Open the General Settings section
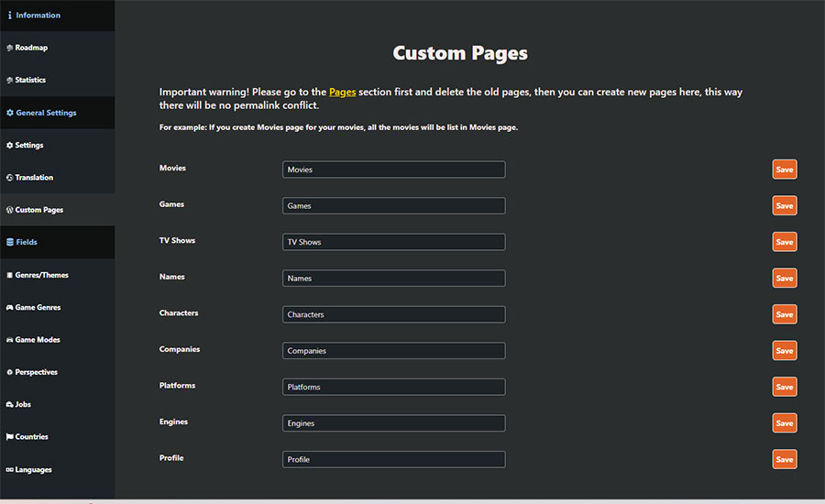 (46, 113)
